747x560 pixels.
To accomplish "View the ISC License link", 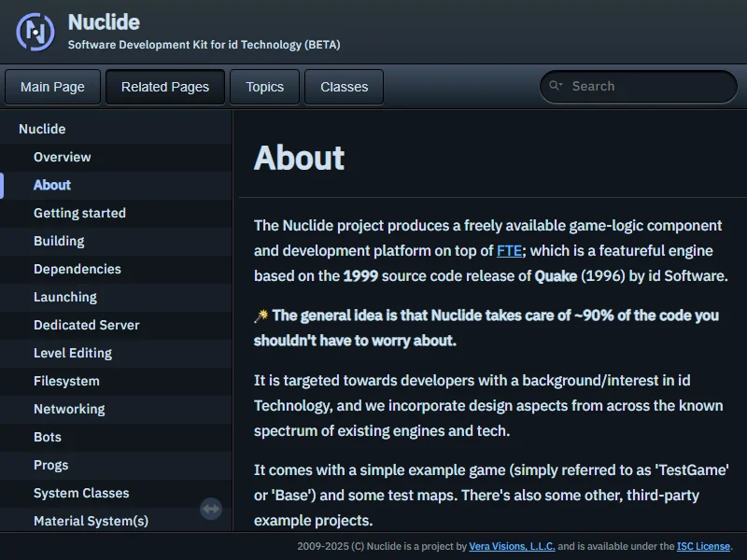I will point(703,547).
